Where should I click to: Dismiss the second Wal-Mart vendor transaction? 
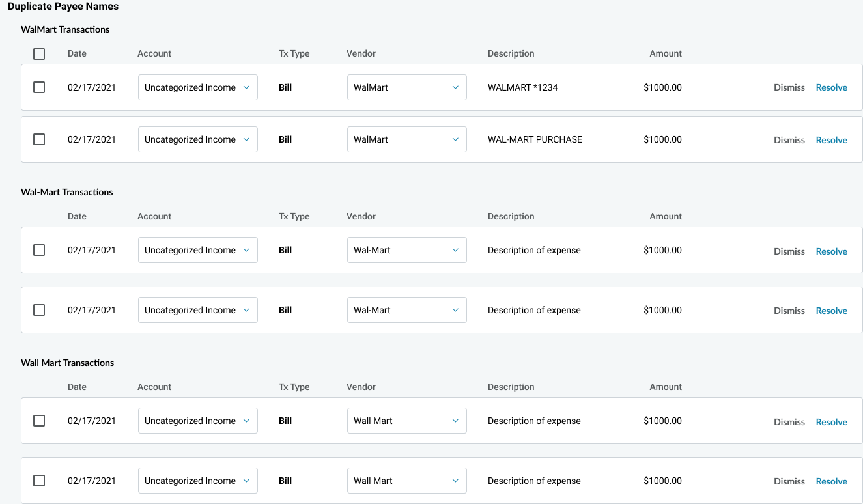789,311
